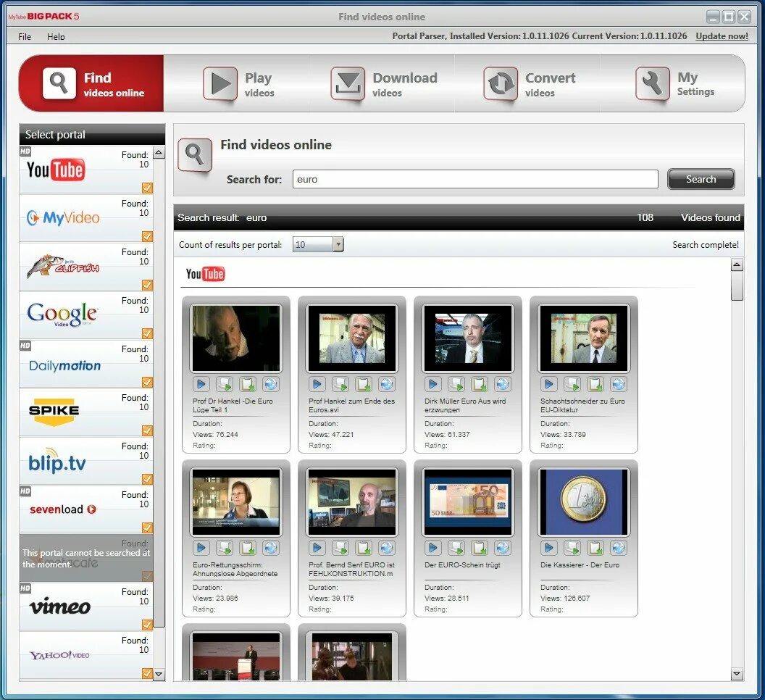Uncheck the Google Video portal checkbox
Screen dimensions: 765x700
point(147,333)
